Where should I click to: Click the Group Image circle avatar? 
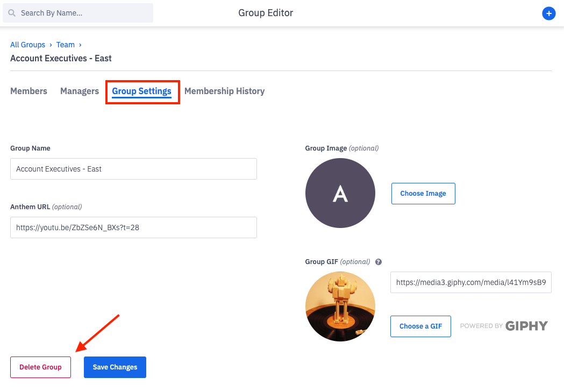(x=340, y=193)
